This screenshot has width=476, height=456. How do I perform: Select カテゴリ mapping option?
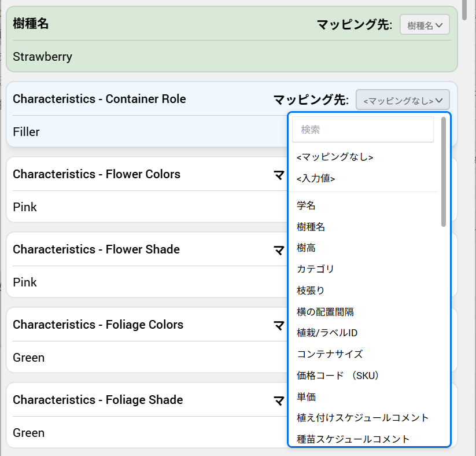(316, 269)
